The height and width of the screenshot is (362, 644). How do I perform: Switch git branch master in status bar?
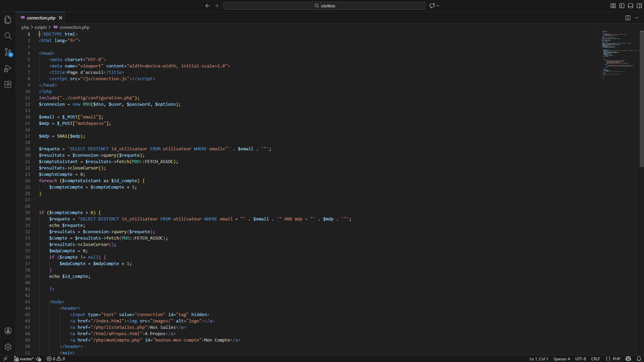23,359
